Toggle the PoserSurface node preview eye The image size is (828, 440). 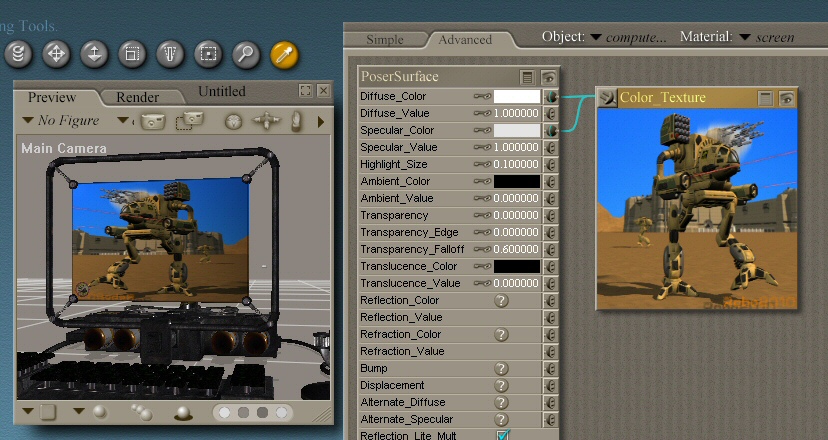tap(549, 78)
